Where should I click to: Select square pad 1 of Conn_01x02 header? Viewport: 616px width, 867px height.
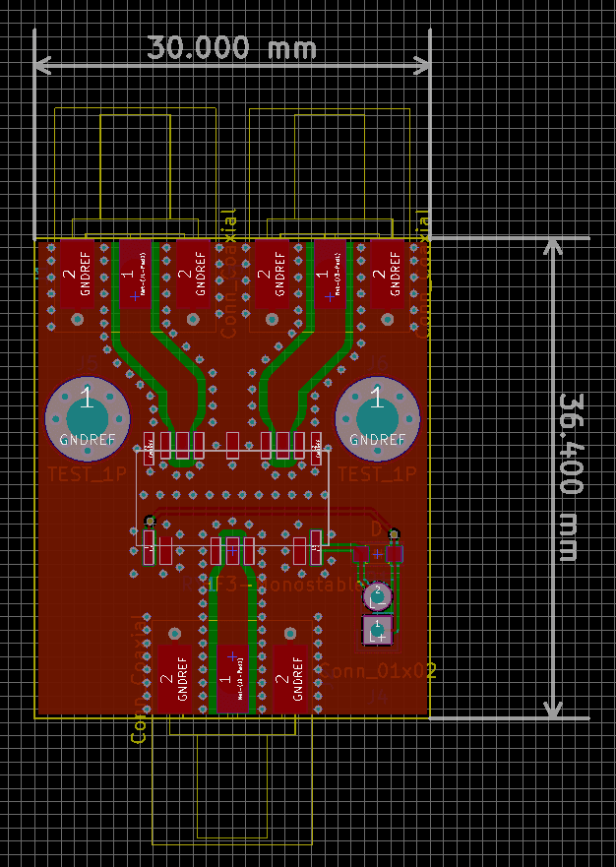coord(377,631)
